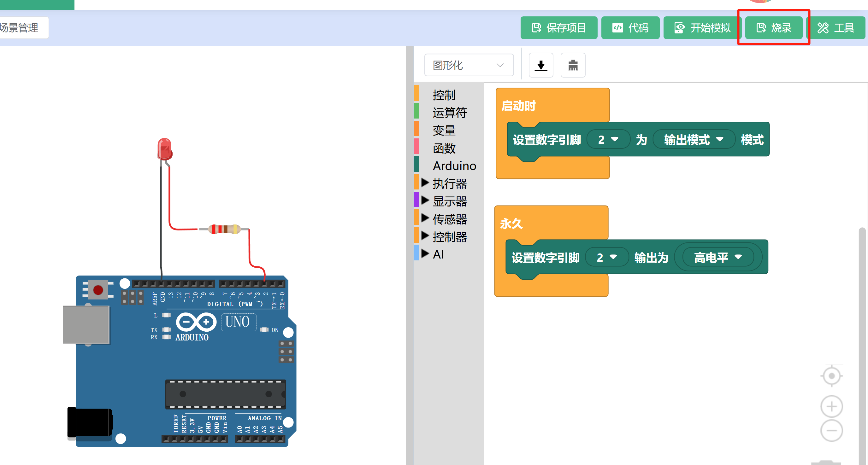Open the 高电平 level dropdown

coord(718,258)
